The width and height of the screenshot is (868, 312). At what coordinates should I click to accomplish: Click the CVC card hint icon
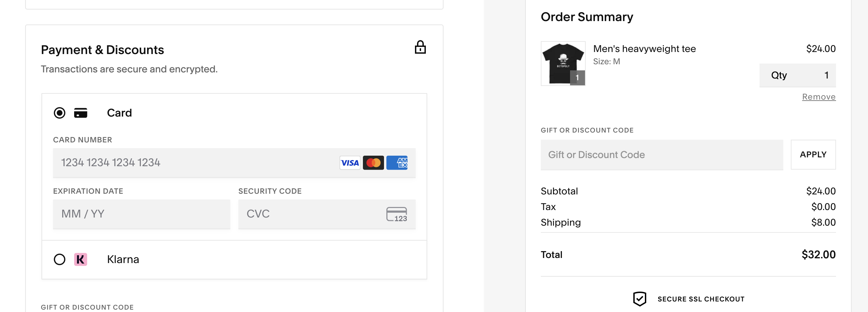point(397,214)
